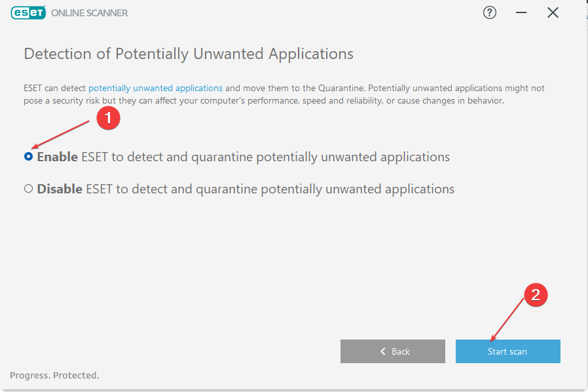Select the Disable ESET detection radio button

(29, 189)
